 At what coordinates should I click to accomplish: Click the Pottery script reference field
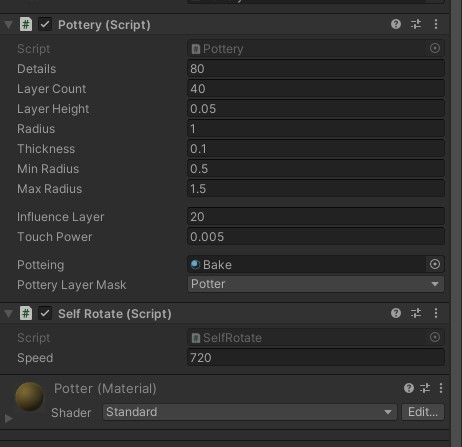[x=316, y=49]
